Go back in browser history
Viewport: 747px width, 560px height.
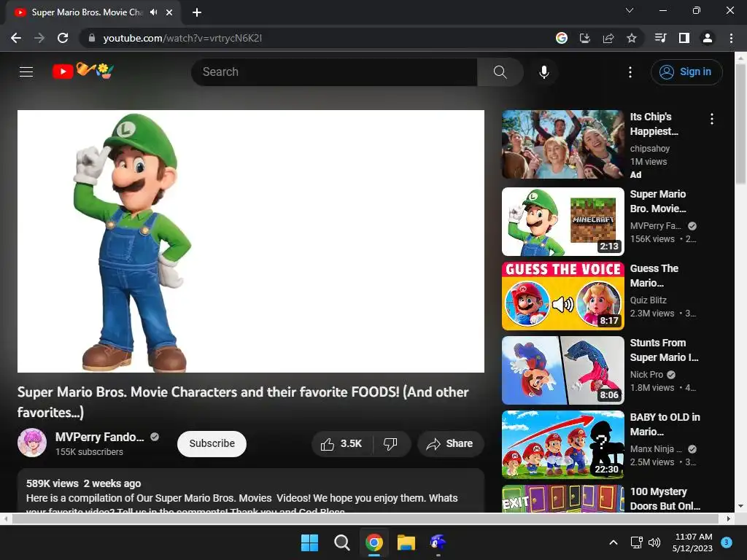[16, 38]
